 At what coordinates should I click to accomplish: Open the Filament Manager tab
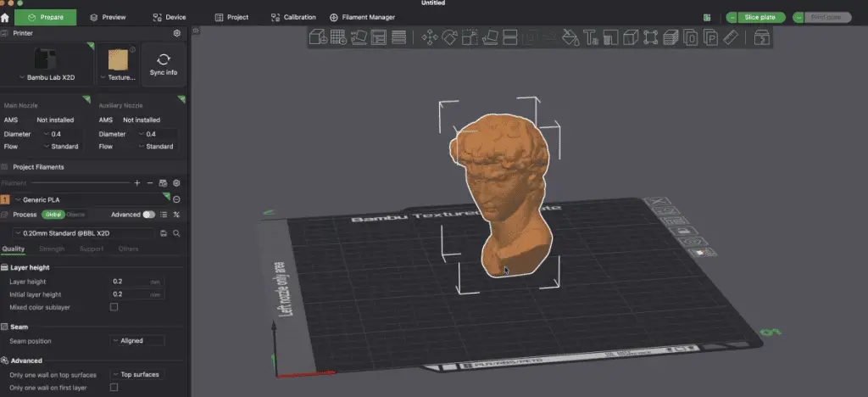(x=363, y=17)
